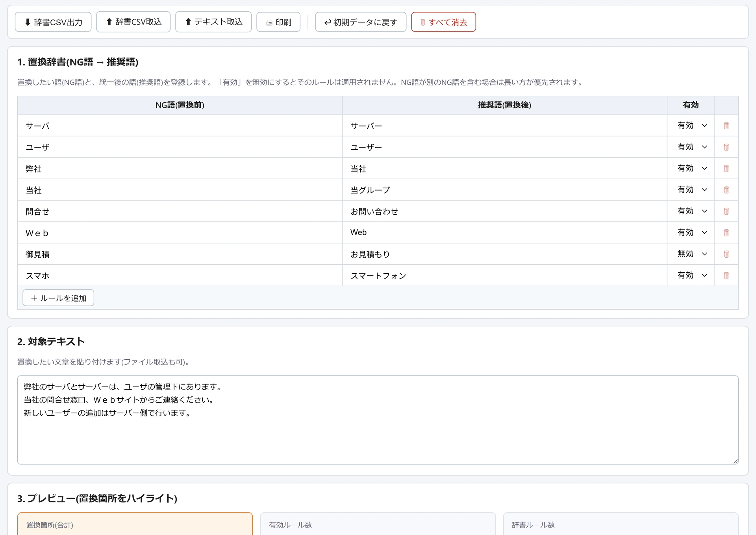Edit the NG word field 当社
Image resolution: width=756 pixels, height=535 pixels.
coord(180,190)
